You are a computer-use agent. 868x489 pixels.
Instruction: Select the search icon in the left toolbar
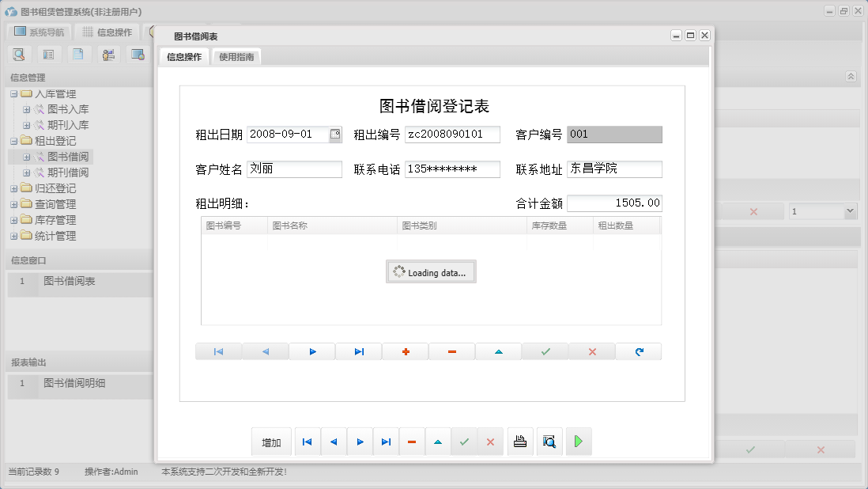pos(19,54)
